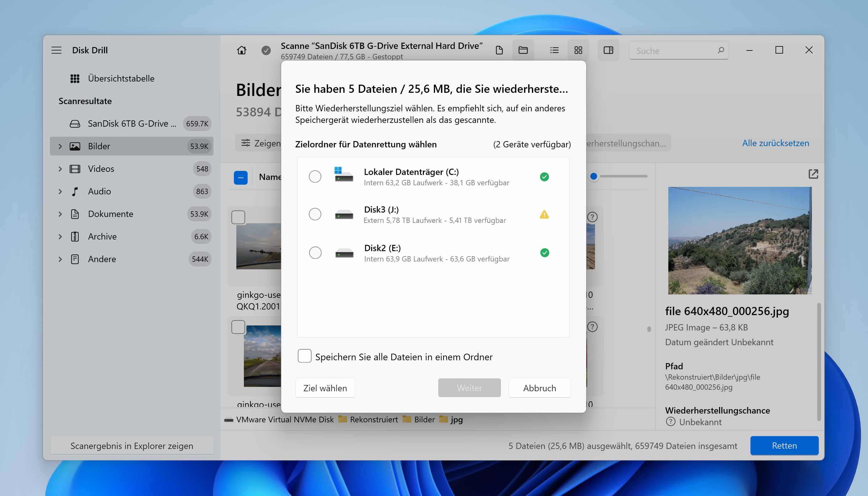This screenshot has height=496, width=868.
Task: Click the grid view icon in toolbar
Action: [578, 50]
